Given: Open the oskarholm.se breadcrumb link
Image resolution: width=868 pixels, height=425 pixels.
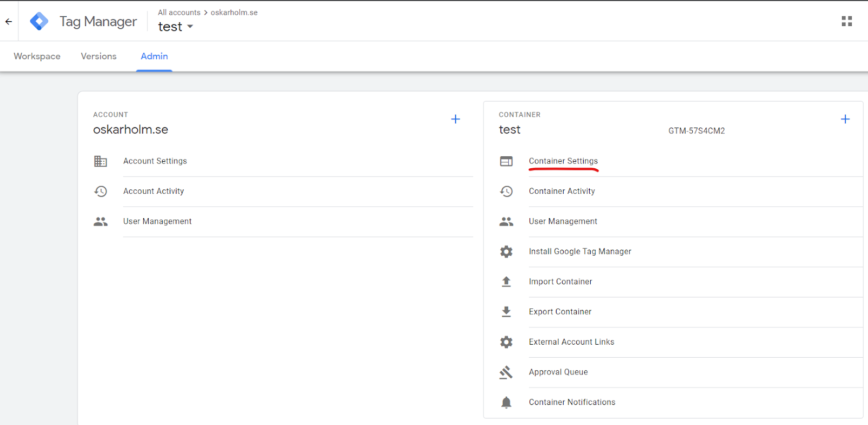Looking at the screenshot, I should click(x=234, y=12).
